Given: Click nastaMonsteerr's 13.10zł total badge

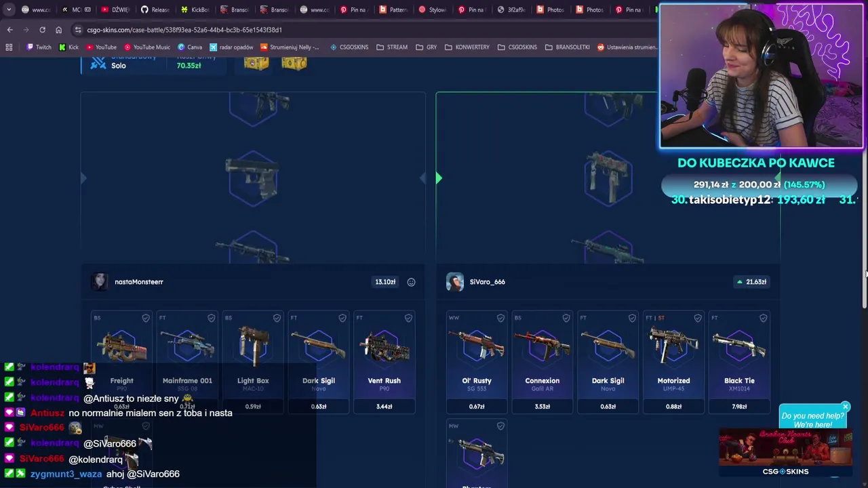Looking at the screenshot, I should click(385, 282).
